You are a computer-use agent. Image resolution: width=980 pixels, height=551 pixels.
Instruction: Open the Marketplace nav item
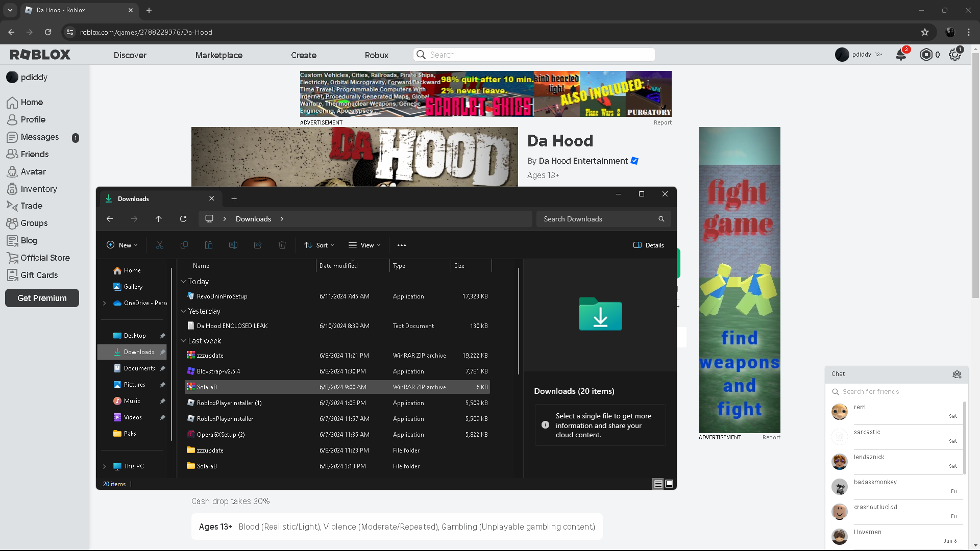218,55
